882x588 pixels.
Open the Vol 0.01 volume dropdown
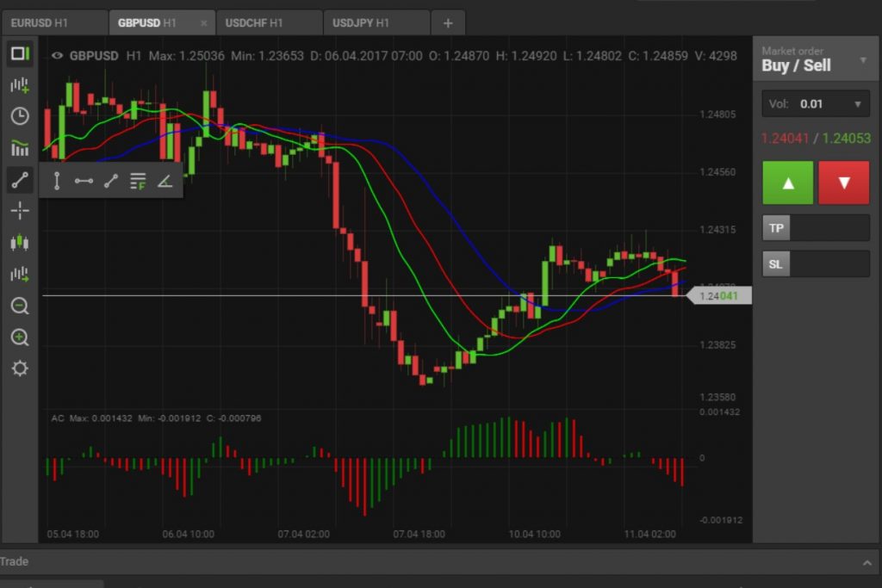[x=816, y=104]
